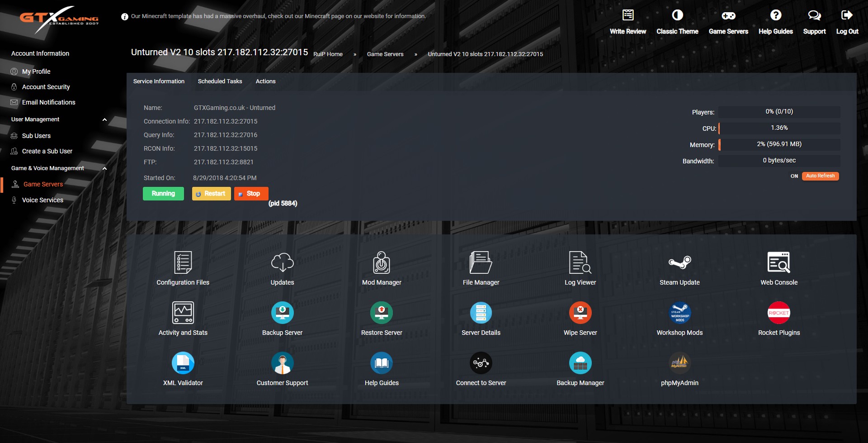Click the red Stop button
The width and height of the screenshot is (868, 443).
tap(251, 194)
